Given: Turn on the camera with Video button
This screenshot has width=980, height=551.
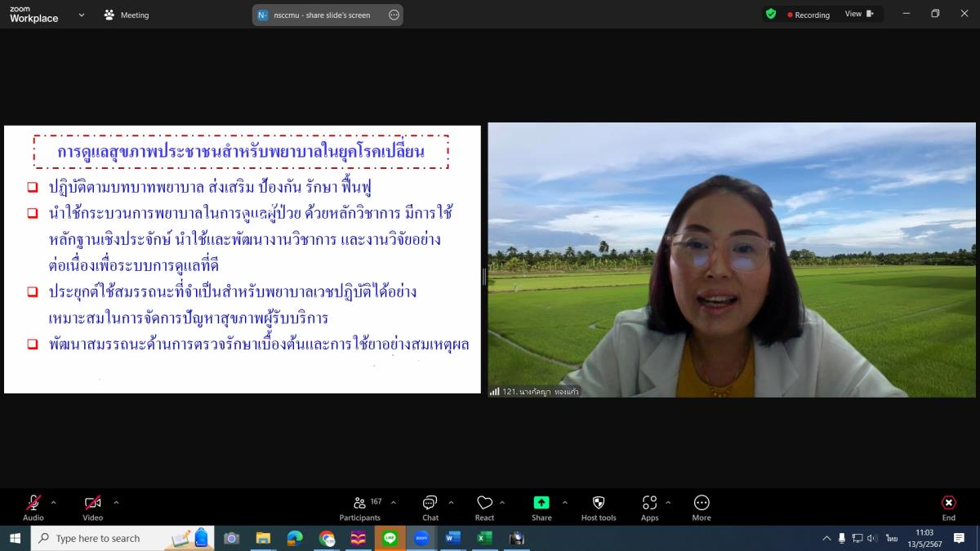Looking at the screenshot, I should tap(92, 507).
